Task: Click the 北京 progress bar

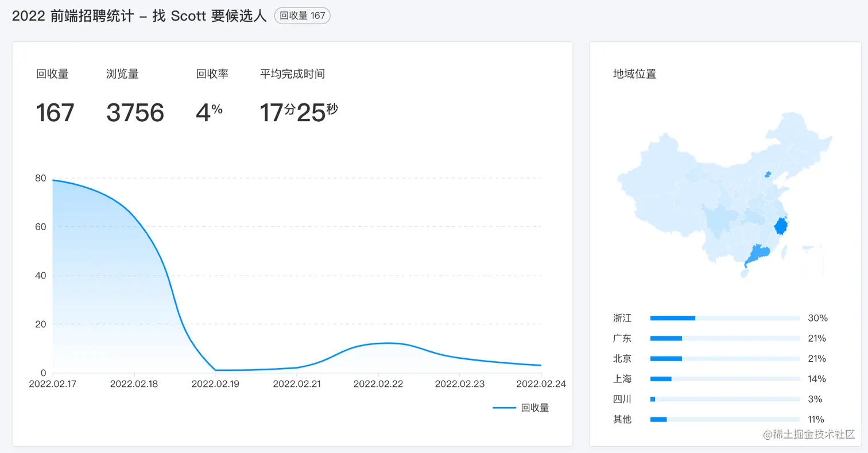Action: click(725, 359)
